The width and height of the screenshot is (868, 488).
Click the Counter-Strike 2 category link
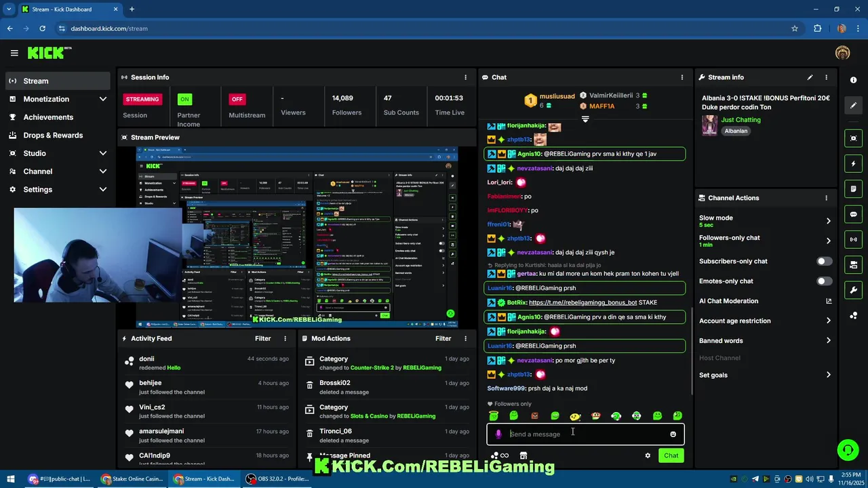click(x=372, y=367)
